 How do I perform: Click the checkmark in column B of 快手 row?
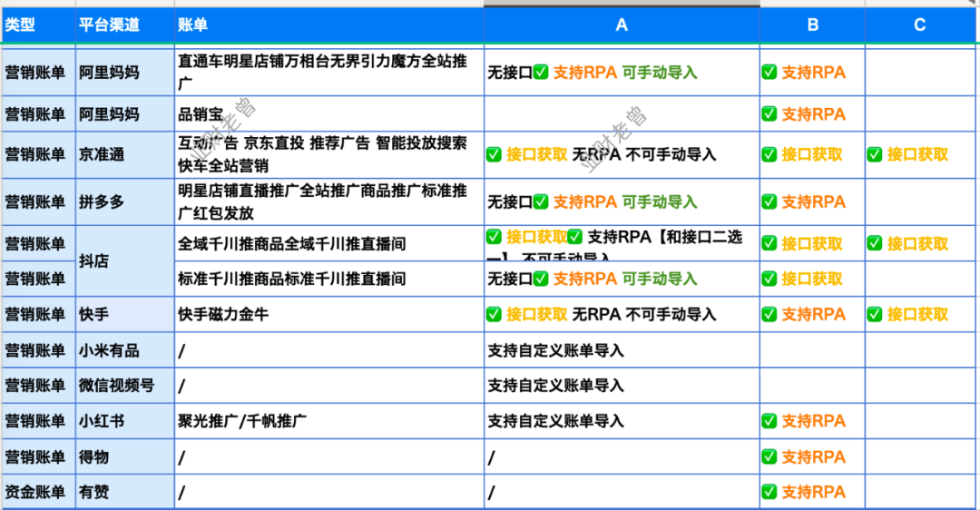(x=769, y=314)
